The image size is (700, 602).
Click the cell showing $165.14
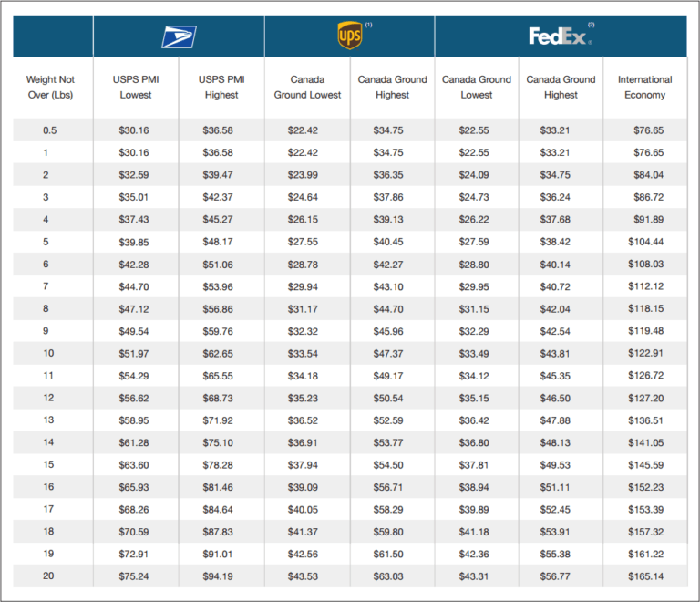pyautogui.click(x=645, y=576)
